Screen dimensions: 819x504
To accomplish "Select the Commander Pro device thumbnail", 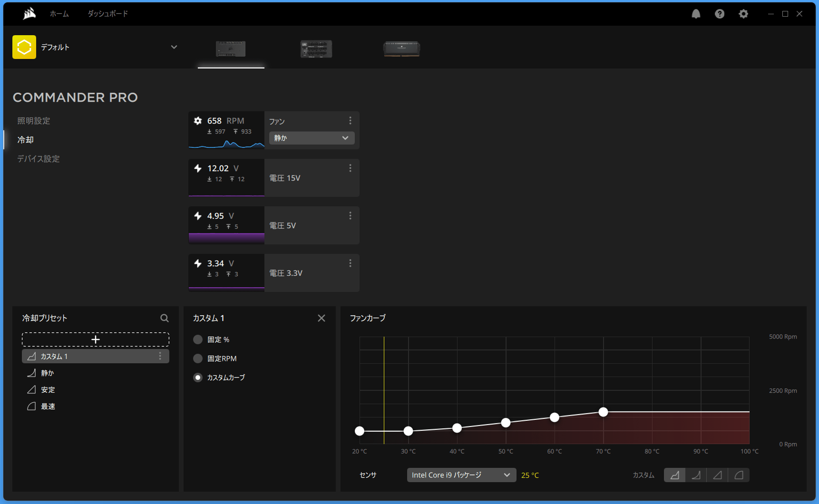I will coord(231,48).
